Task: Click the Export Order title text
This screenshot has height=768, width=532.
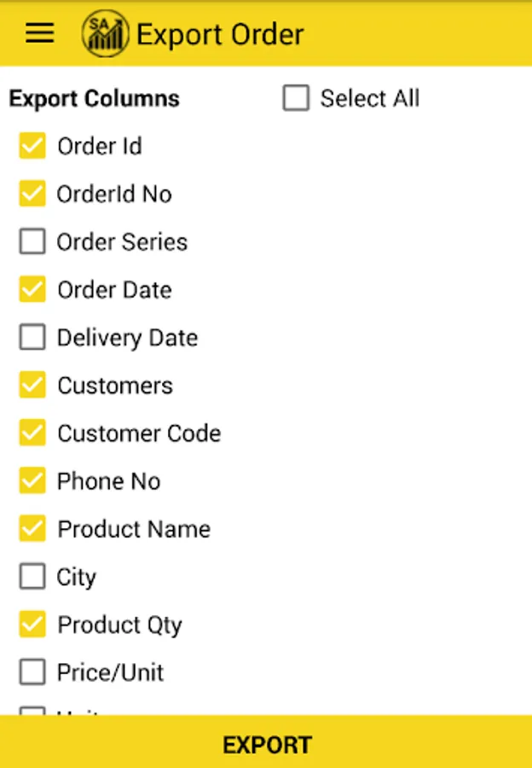Action: [x=220, y=34]
